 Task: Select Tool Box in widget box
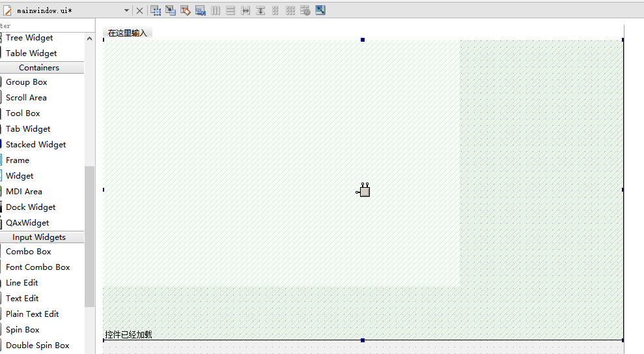(23, 113)
